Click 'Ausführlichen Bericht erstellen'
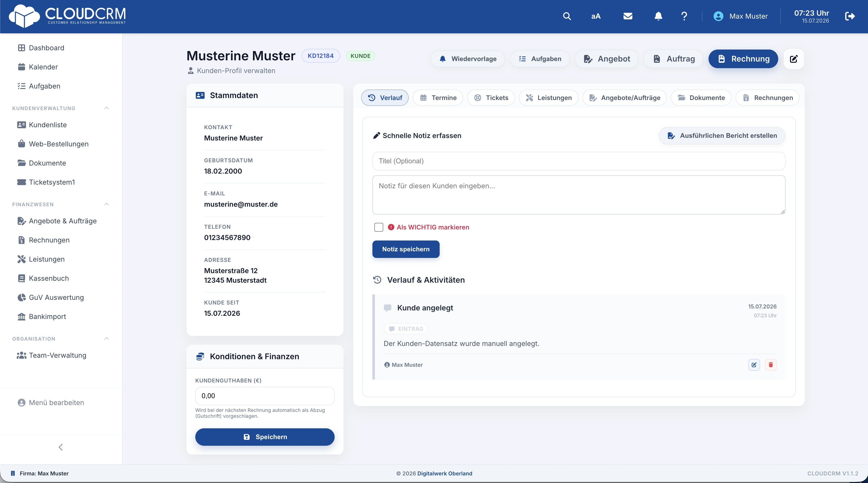 722,136
